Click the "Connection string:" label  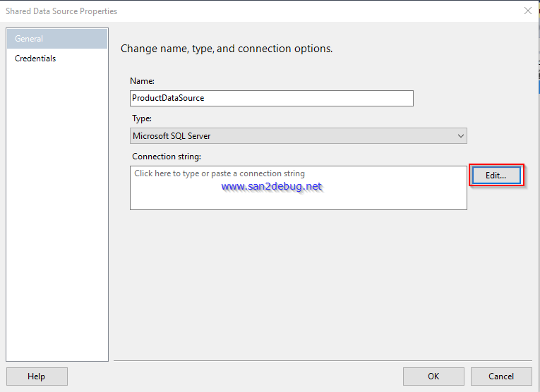[x=167, y=156]
